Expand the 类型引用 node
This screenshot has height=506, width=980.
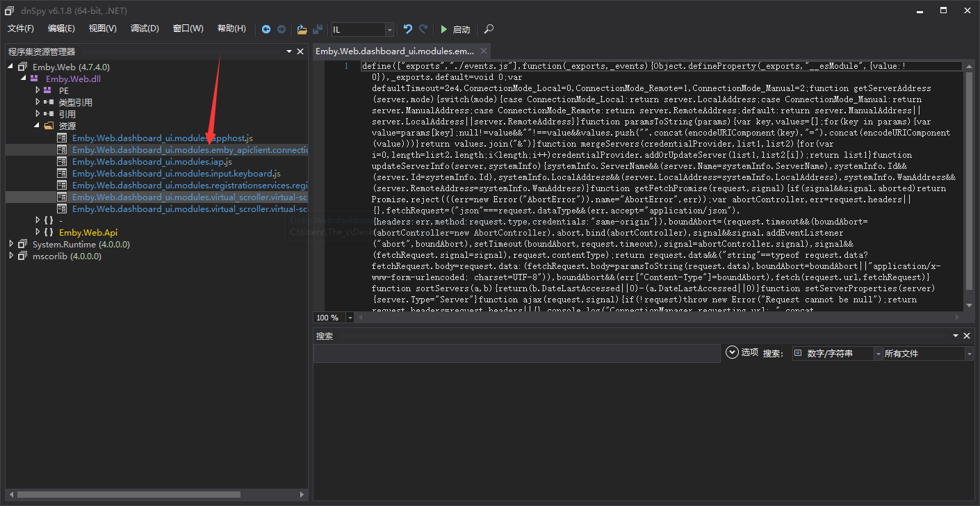(x=38, y=102)
